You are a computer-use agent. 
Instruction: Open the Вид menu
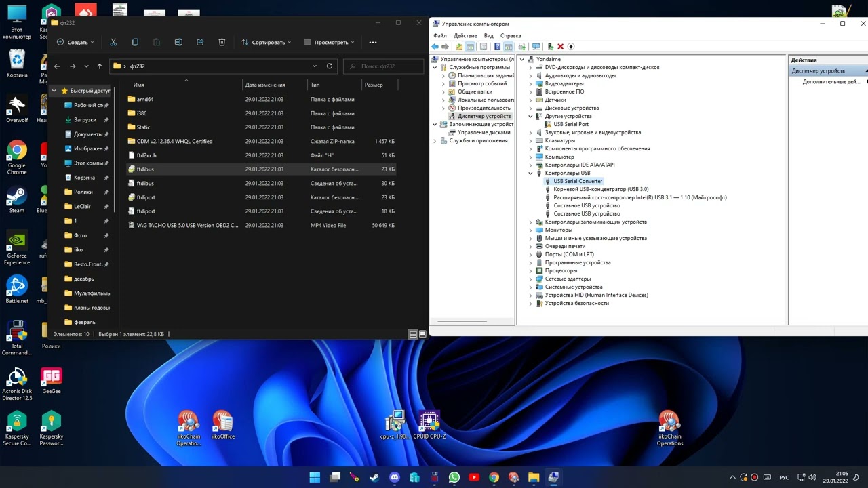tap(488, 35)
